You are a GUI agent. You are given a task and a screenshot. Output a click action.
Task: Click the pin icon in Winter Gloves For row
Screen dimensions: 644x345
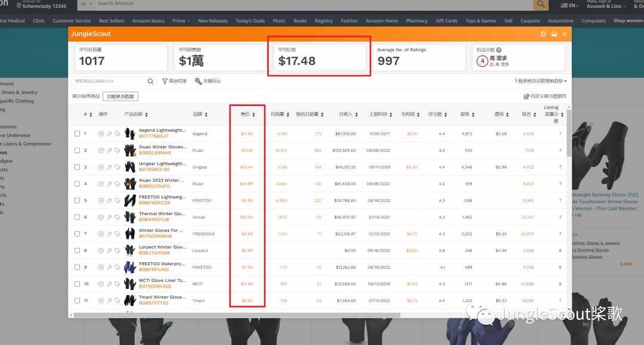pos(109,234)
